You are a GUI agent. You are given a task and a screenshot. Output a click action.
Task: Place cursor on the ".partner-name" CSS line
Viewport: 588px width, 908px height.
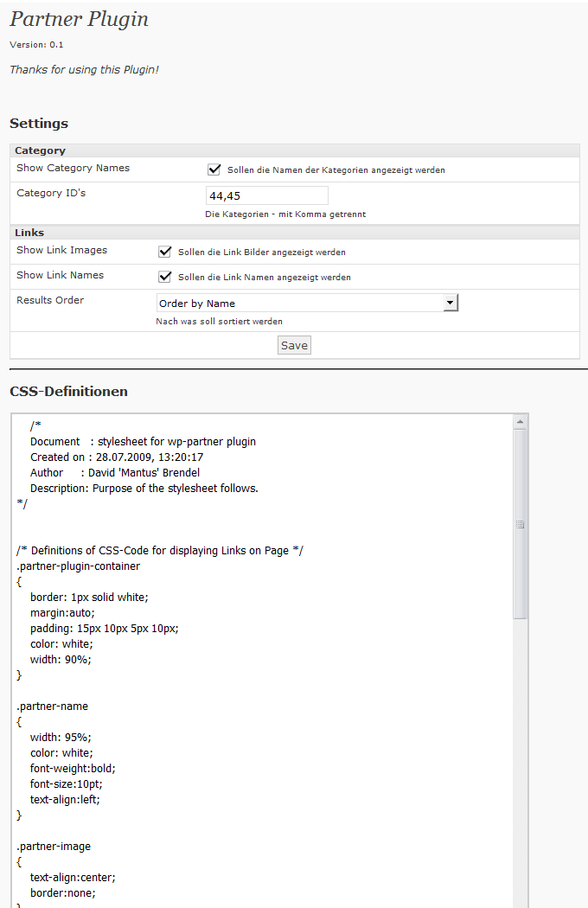(x=52, y=707)
